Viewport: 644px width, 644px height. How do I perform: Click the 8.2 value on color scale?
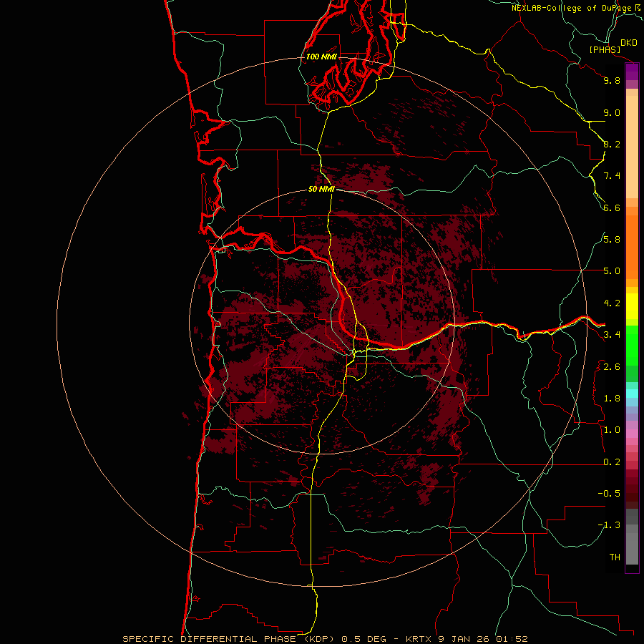pyautogui.click(x=612, y=144)
